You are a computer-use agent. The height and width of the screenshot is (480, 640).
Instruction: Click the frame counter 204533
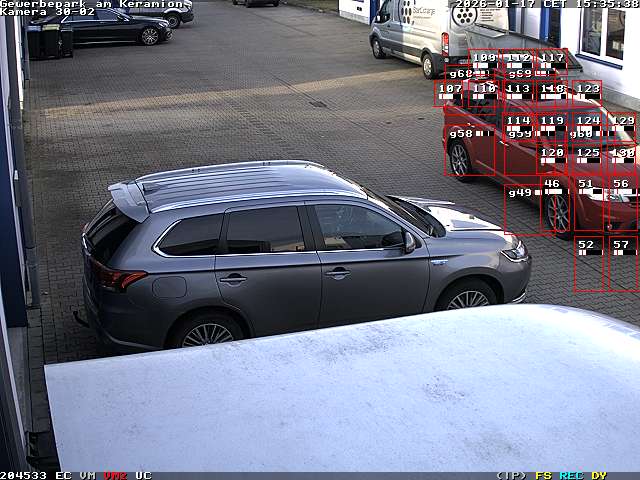[24, 475]
